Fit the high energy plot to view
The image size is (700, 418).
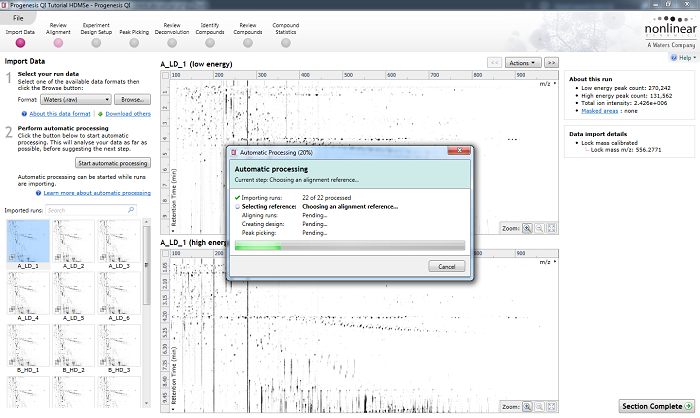[552, 406]
